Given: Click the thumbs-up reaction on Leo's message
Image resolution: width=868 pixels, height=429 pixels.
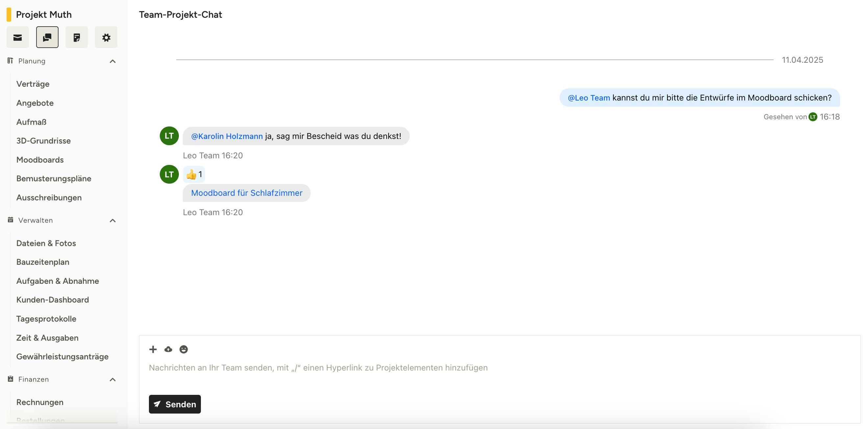Looking at the screenshot, I should tap(194, 174).
